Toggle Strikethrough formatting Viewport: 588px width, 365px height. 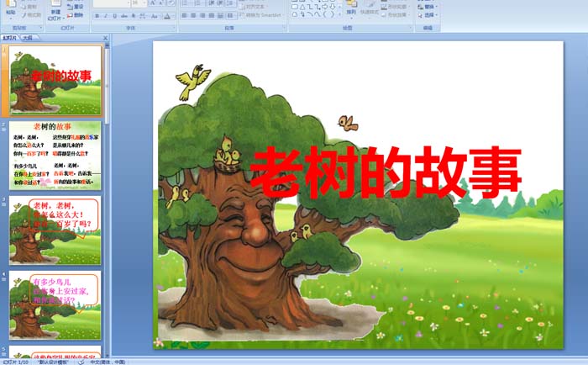coord(124,16)
